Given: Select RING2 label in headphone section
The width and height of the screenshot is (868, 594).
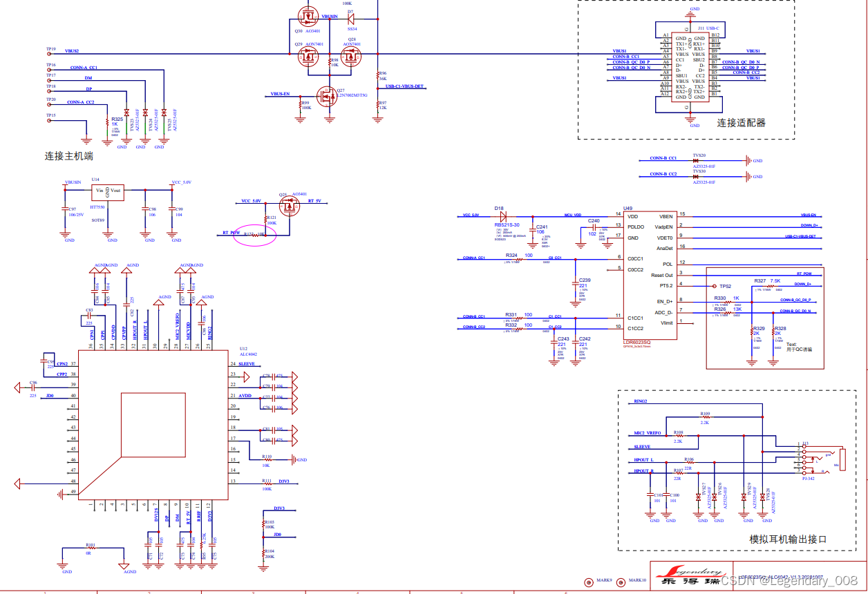Looking at the screenshot, I should (641, 401).
